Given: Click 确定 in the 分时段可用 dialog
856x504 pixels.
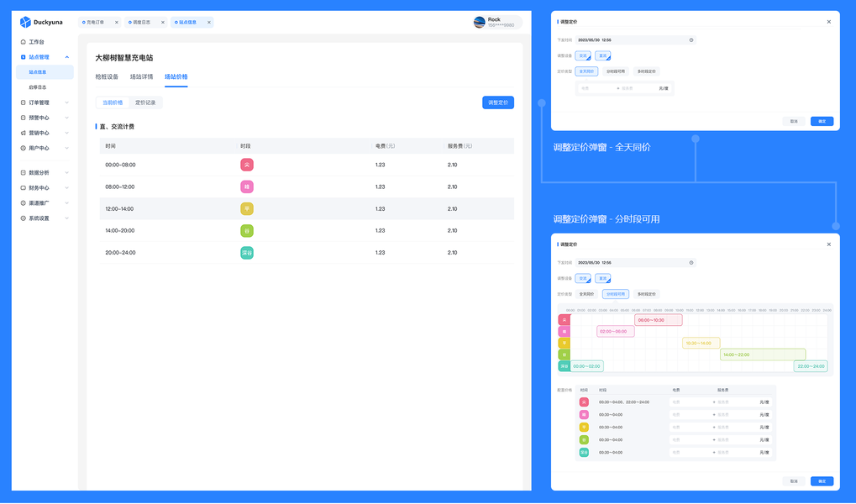Looking at the screenshot, I should pos(822,481).
